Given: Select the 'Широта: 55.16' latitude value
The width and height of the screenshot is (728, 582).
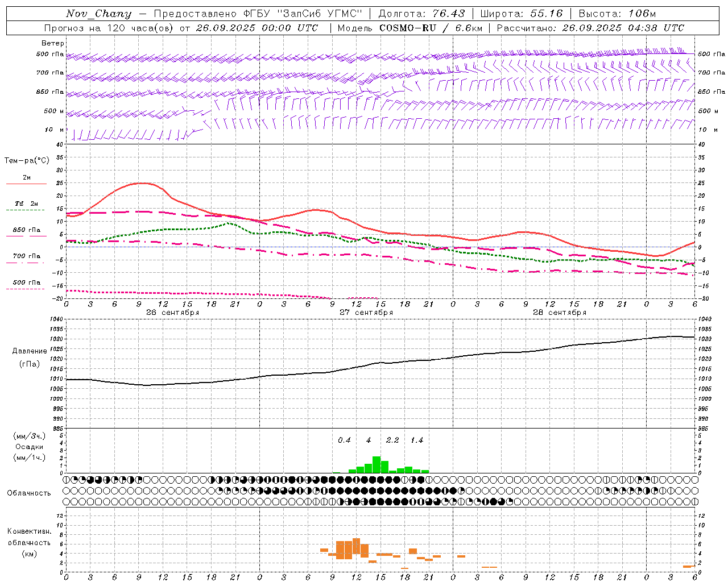Looking at the screenshot, I should [x=522, y=14].
